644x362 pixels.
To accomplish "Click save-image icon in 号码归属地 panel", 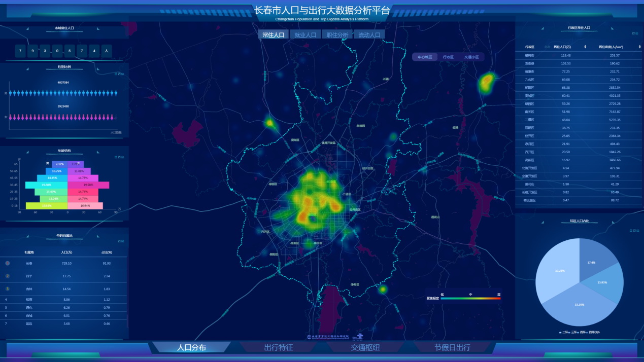I will coord(122,241).
